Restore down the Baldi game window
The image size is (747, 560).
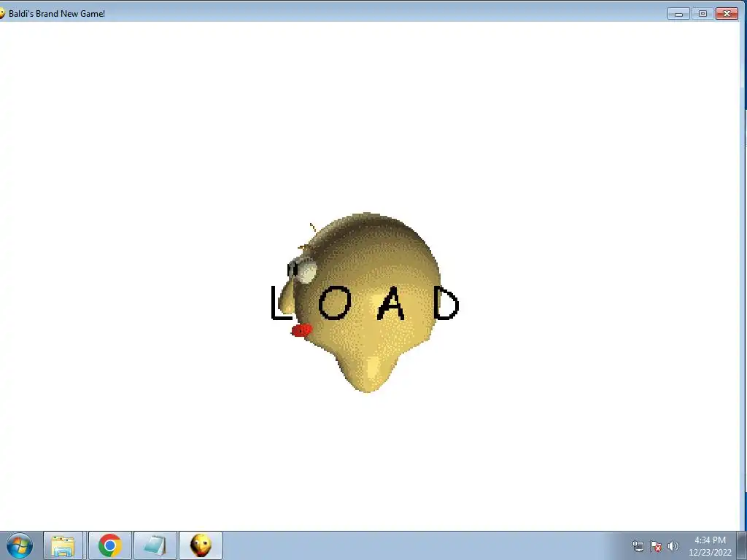(703, 14)
